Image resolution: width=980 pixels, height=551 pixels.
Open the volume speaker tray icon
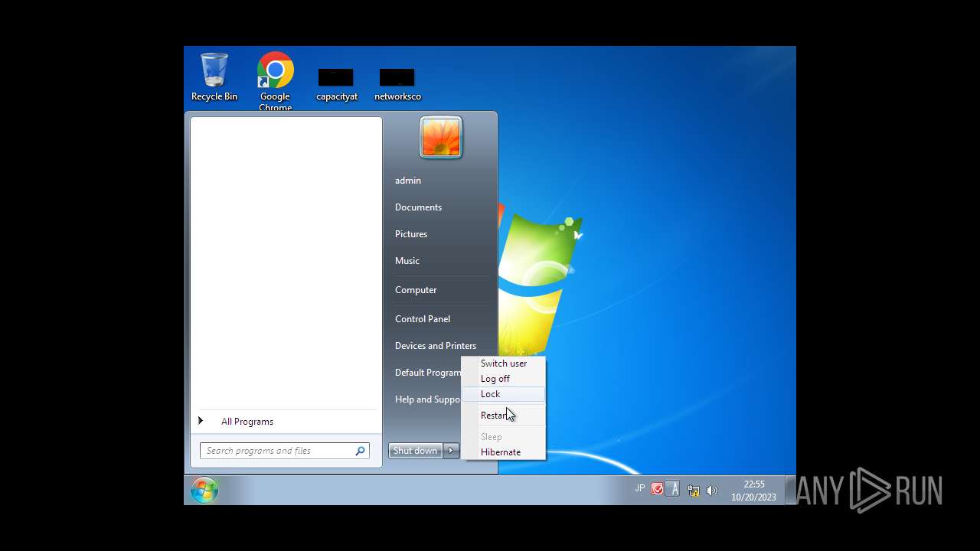point(712,491)
